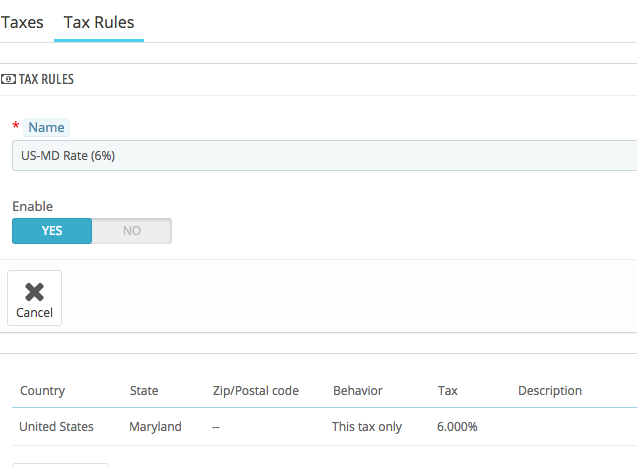The width and height of the screenshot is (637, 467).
Task: Open the Taxes tab
Action: tap(22, 22)
